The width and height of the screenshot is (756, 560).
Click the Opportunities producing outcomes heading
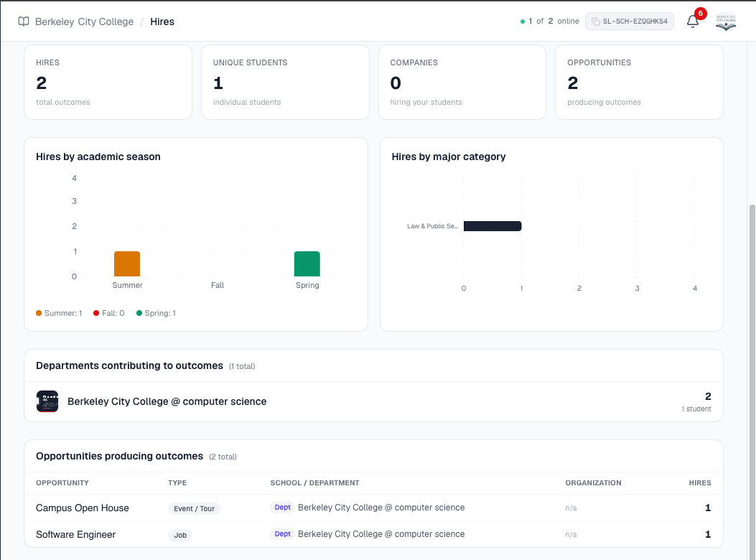pos(120,457)
